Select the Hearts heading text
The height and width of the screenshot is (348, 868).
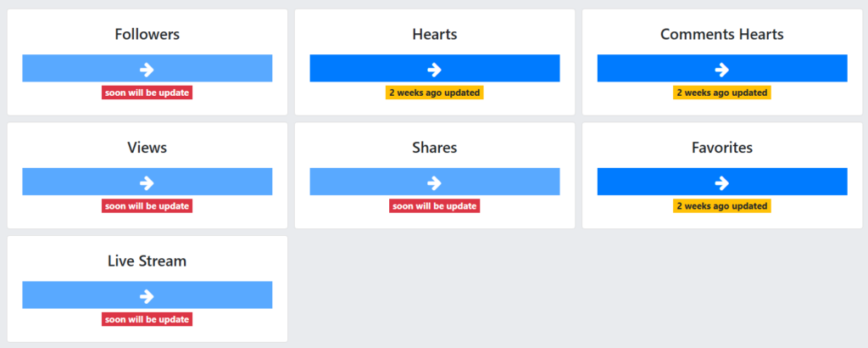[435, 35]
